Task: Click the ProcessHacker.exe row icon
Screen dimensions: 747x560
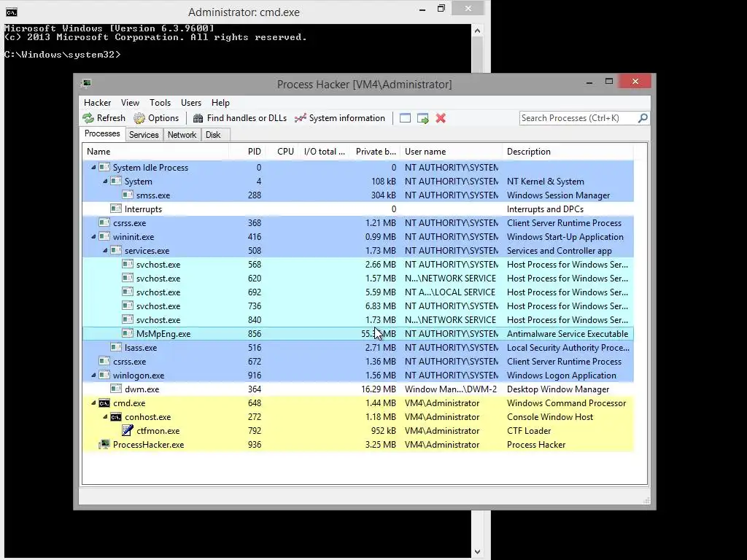Action: click(104, 445)
